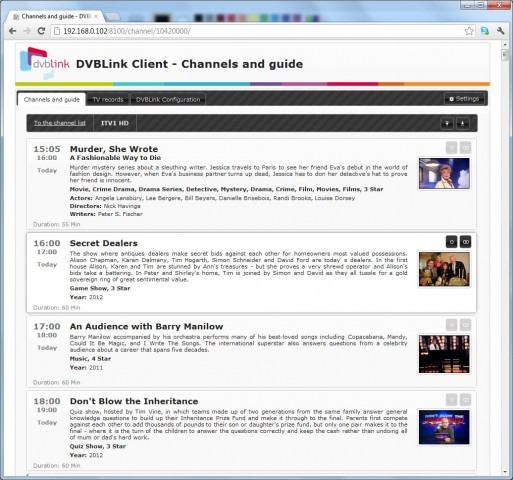Screen dimensions: 513x480
Task: Click the page scrollbar down arrow
Action: 505,471
